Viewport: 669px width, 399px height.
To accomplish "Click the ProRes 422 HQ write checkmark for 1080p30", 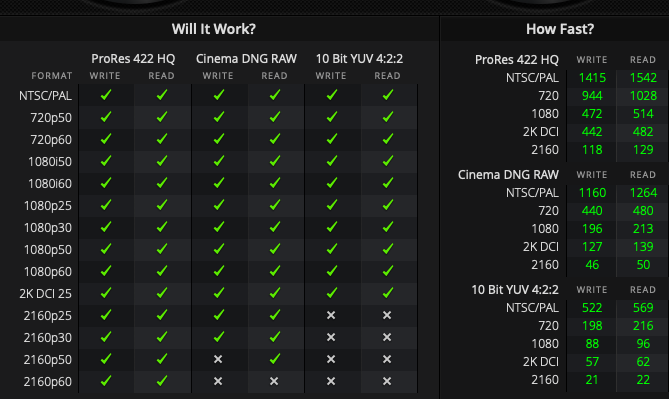I will click(106, 227).
